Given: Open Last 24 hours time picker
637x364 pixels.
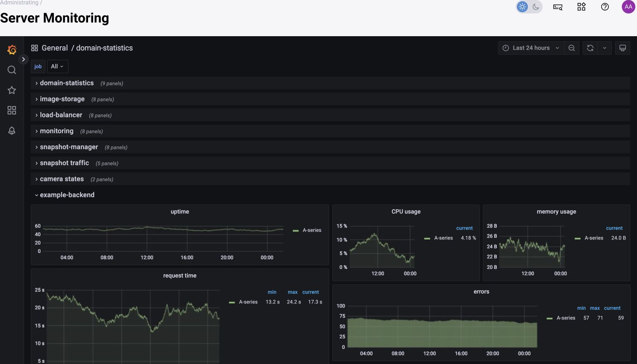Looking at the screenshot, I should coord(531,48).
